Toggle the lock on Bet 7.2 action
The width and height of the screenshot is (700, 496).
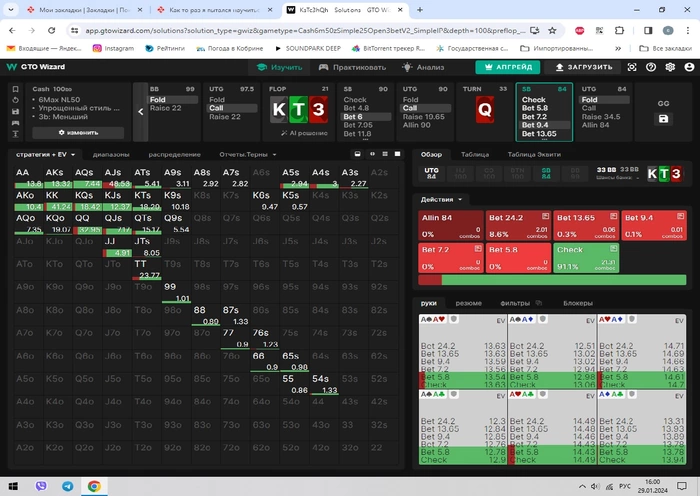pyautogui.click(x=478, y=248)
